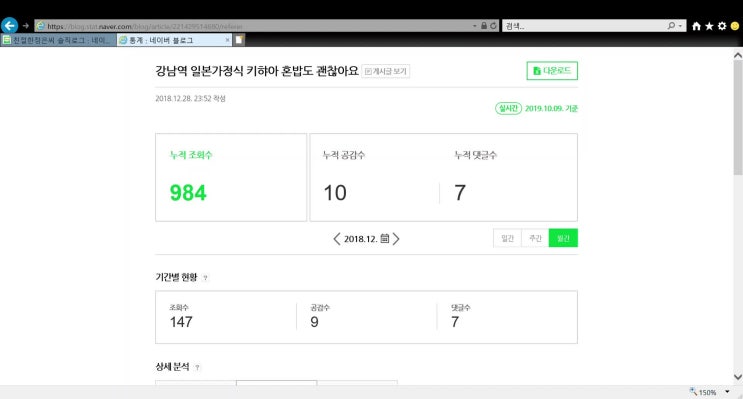The image size is (743, 399).
Task: Go to home page via house icon
Action: click(x=696, y=26)
